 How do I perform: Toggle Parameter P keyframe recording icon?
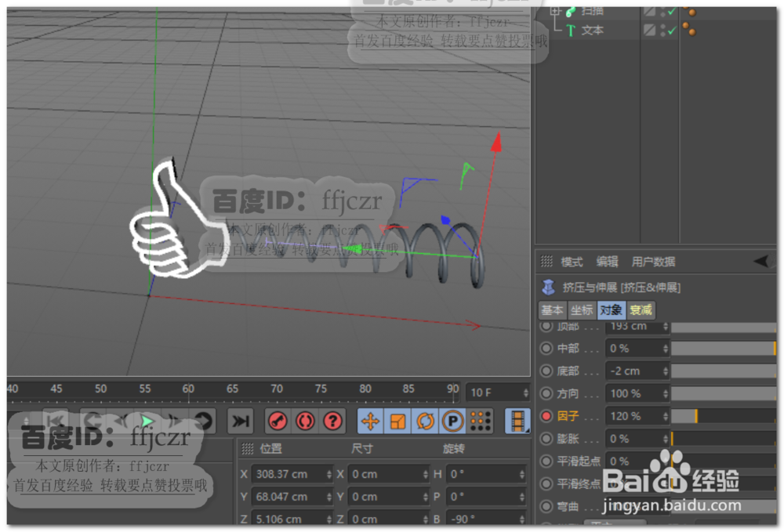point(453,421)
